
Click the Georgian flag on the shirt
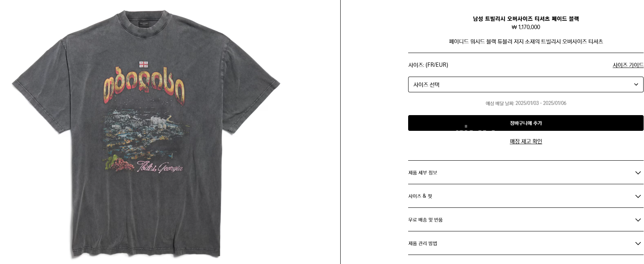[144, 64]
